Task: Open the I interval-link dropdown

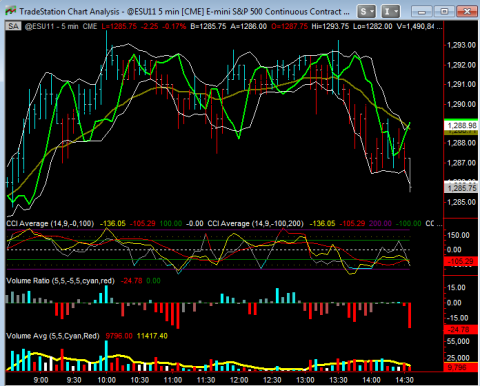Action: [390, 12]
